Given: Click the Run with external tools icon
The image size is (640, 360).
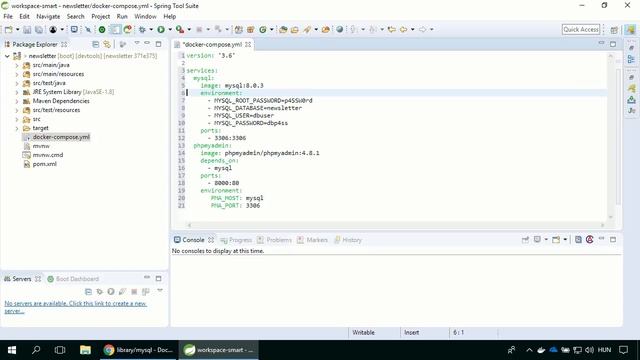Looking at the screenshot, I should (x=180, y=29).
